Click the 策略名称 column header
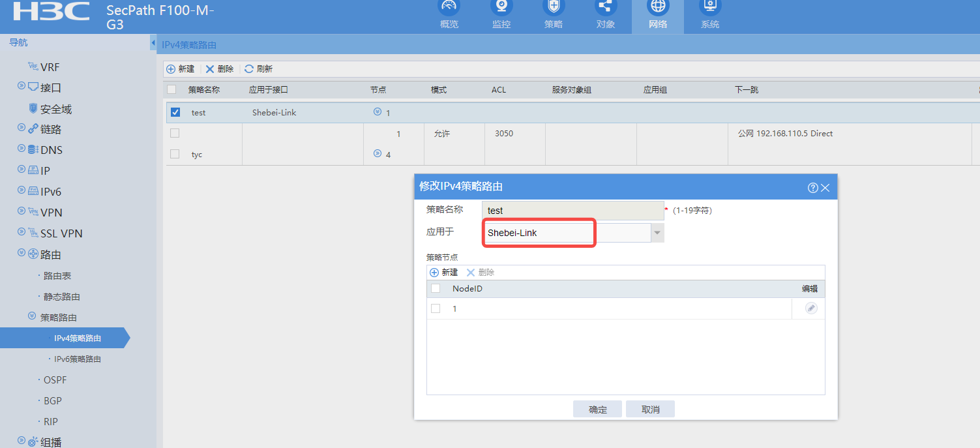 point(204,90)
